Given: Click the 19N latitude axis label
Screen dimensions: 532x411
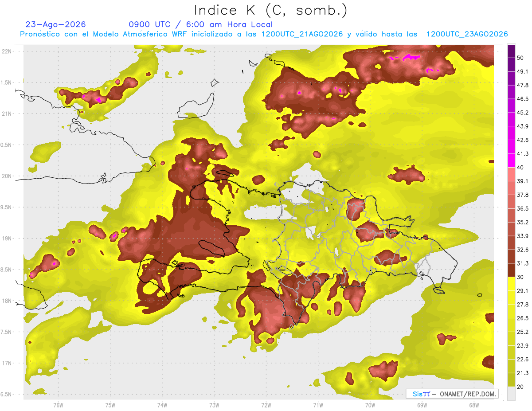Looking at the screenshot, I should [6, 239].
